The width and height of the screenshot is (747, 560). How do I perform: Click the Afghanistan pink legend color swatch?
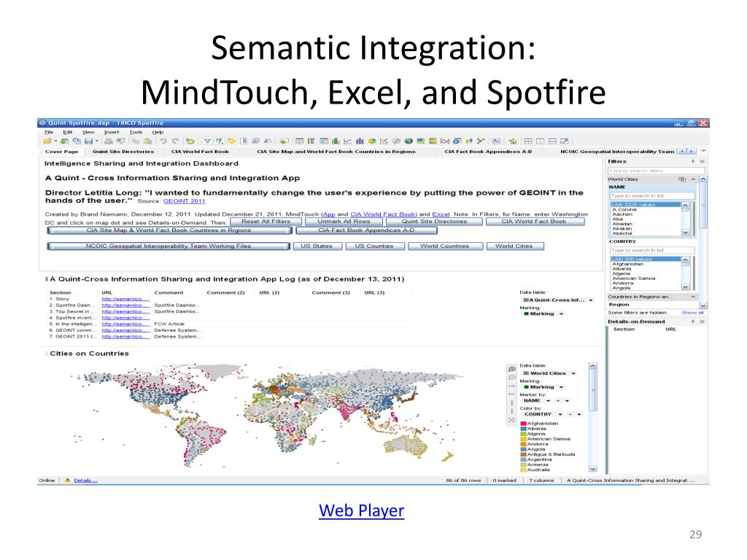coord(524,424)
